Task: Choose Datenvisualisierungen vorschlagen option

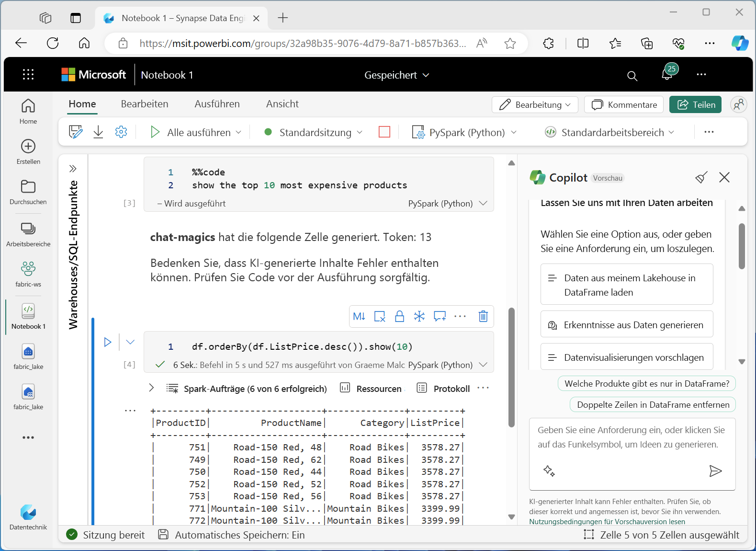Action: point(627,357)
